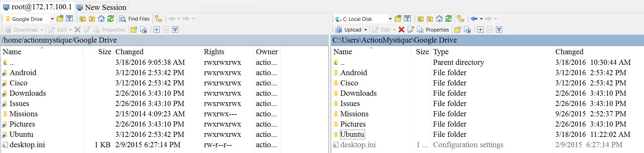Click the Find Files button
This screenshot has height=153, width=644.
tap(135, 19)
